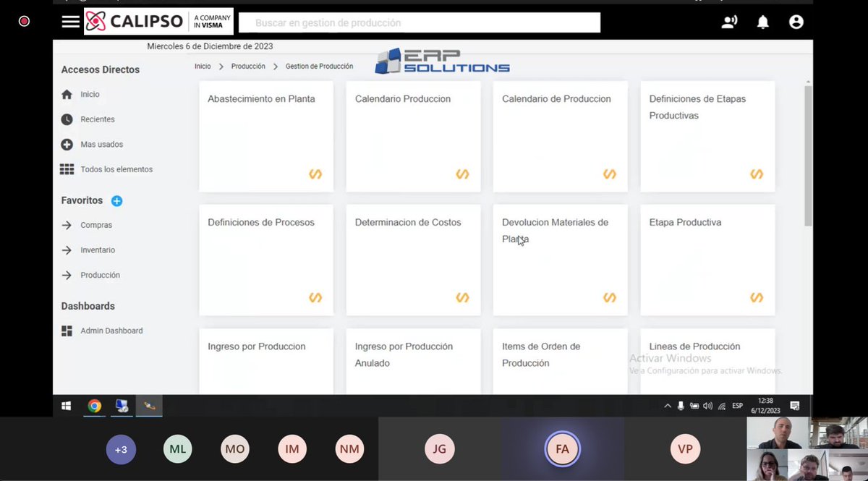Click the arrow icon next to Producción favorite
Viewport: 868px width, 481px height.
pyautogui.click(x=67, y=275)
